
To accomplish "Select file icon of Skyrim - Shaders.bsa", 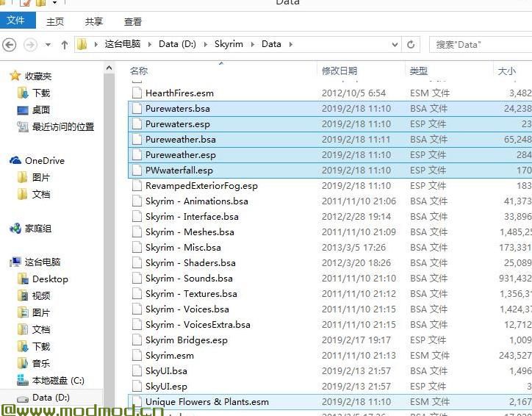I will 137,263.
